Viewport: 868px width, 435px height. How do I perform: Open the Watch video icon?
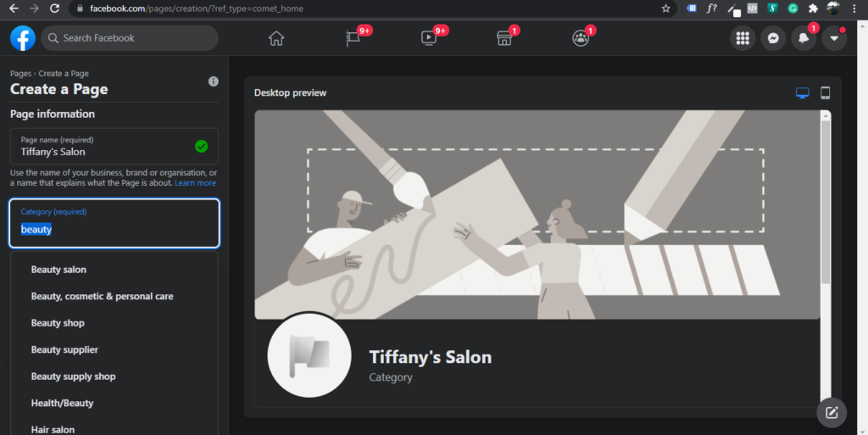click(428, 38)
